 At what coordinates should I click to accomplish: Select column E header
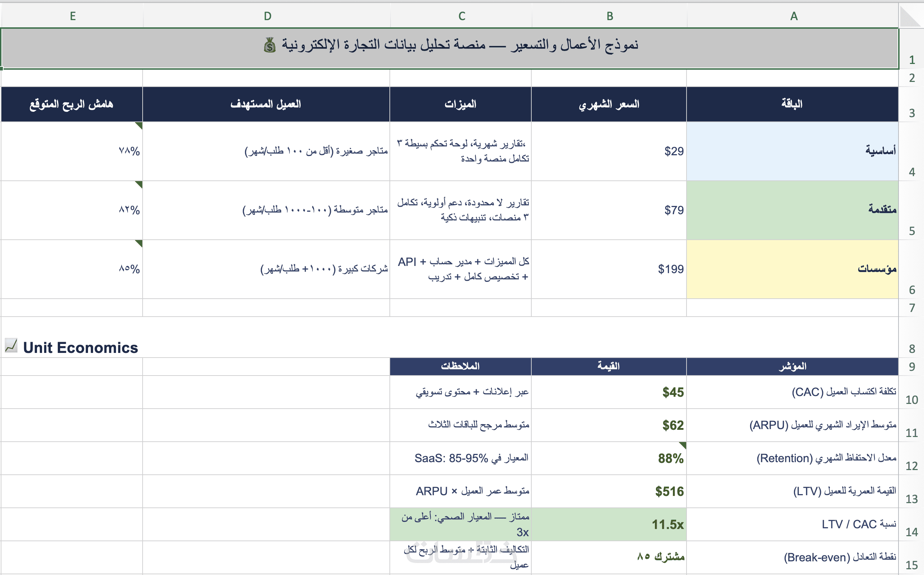(73, 16)
